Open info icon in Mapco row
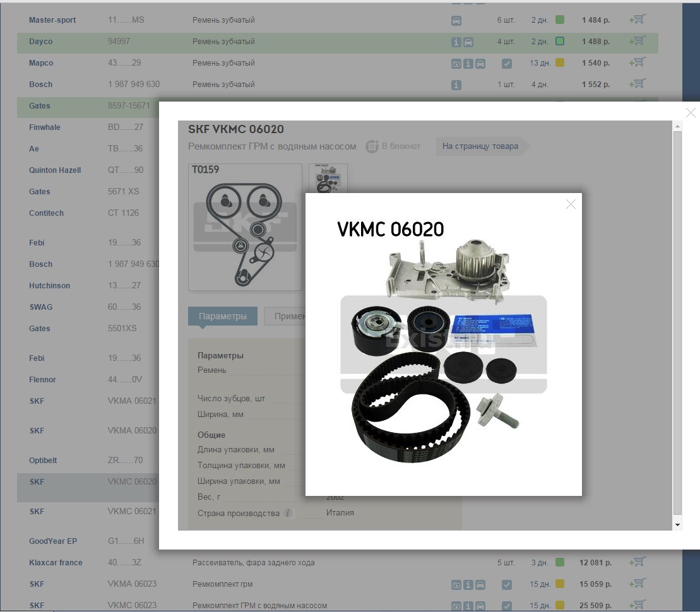 (468, 63)
